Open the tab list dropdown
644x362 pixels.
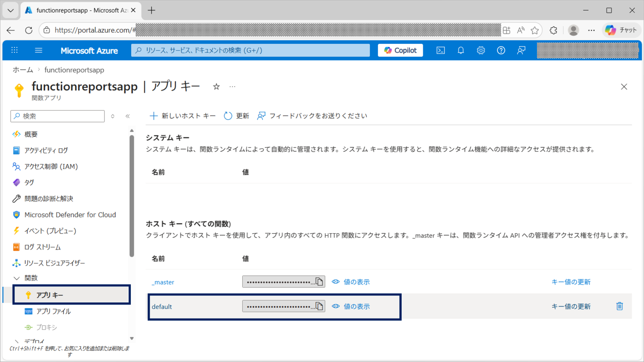[x=10, y=10]
